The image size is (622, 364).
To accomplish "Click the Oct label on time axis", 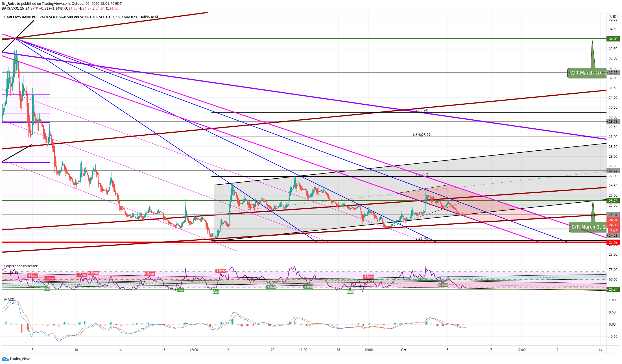I will click(404, 350).
